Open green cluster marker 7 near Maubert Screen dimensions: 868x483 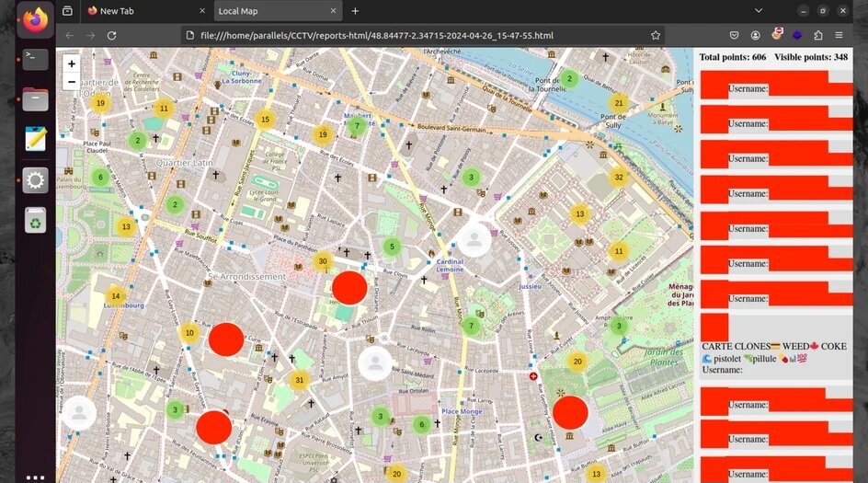pos(357,126)
